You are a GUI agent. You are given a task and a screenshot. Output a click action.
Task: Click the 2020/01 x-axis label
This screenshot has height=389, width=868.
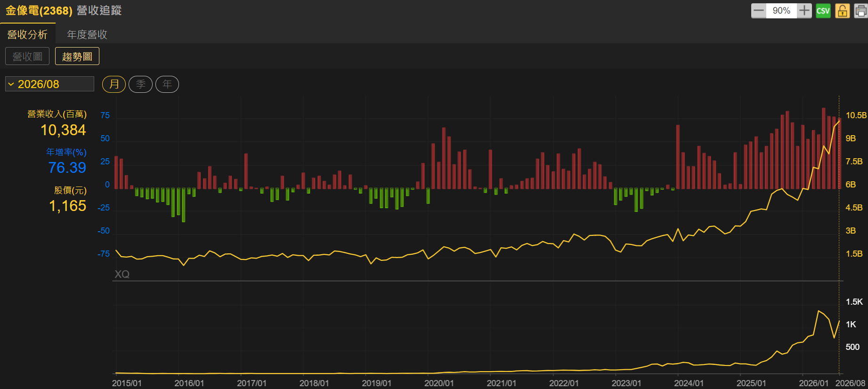(x=439, y=383)
